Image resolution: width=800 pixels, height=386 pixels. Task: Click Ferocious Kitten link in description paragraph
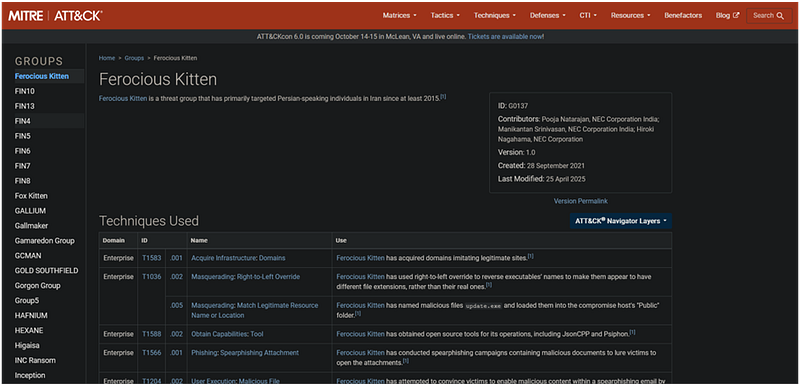(x=123, y=98)
